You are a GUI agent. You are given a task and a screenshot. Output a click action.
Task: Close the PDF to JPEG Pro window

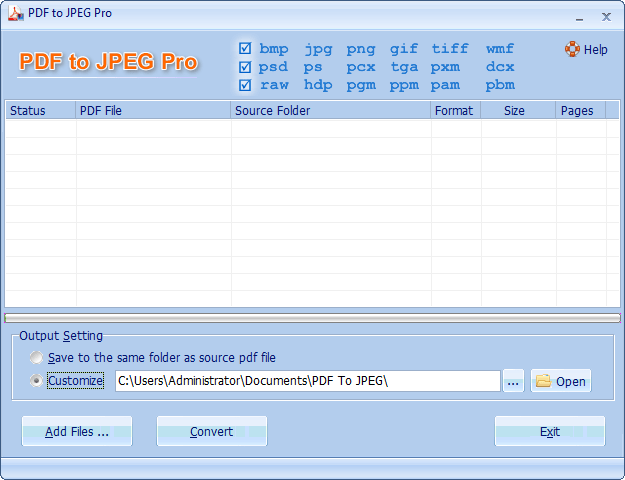point(606,16)
